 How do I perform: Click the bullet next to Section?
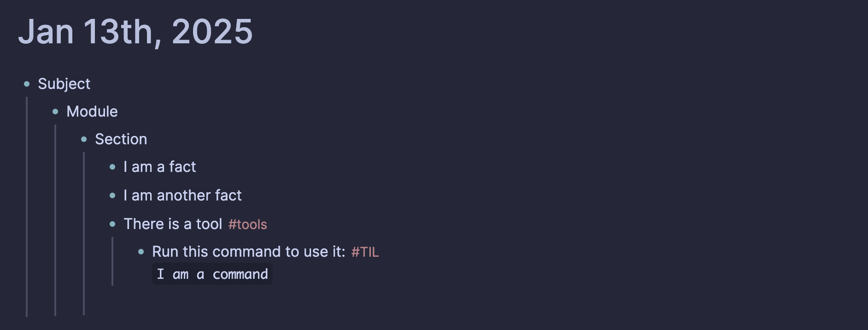(84, 139)
